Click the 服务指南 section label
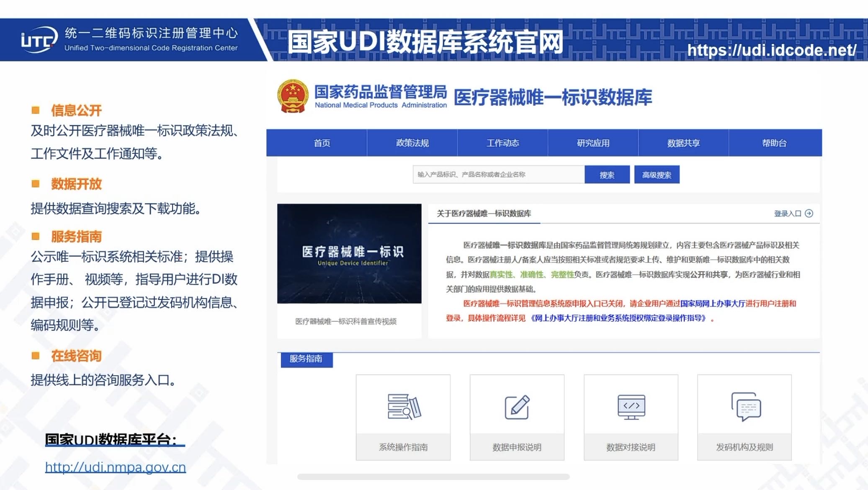 click(307, 359)
